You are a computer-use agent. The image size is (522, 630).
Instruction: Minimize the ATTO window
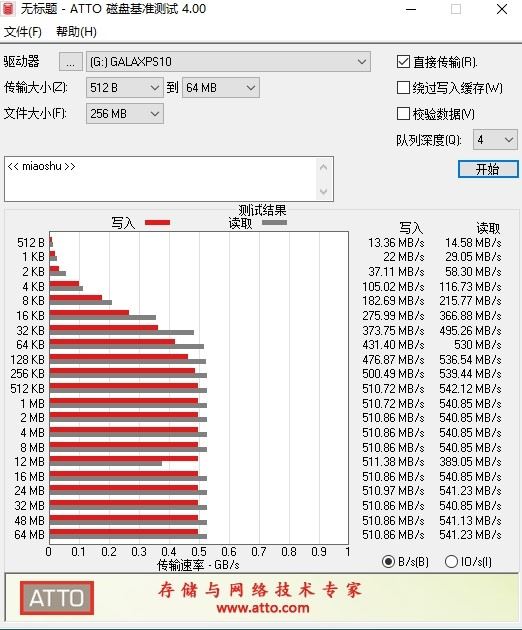pyautogui.click(x=411, y=9)
